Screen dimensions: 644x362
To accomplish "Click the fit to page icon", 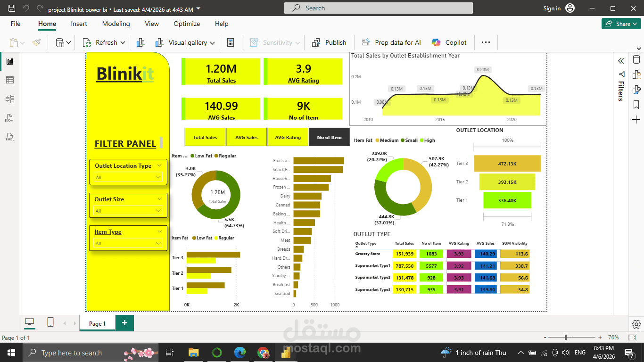I will (632, 337).
